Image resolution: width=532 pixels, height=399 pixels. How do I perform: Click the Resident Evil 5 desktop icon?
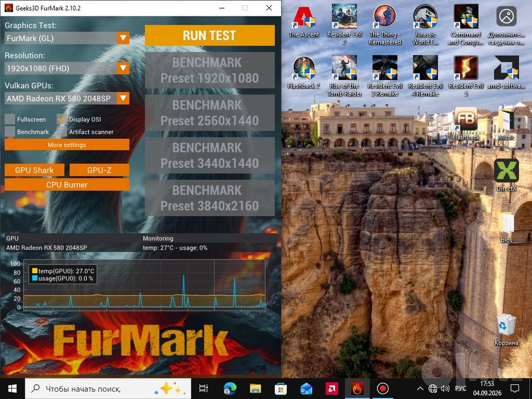pyautogui.click(x=466, y=76)
